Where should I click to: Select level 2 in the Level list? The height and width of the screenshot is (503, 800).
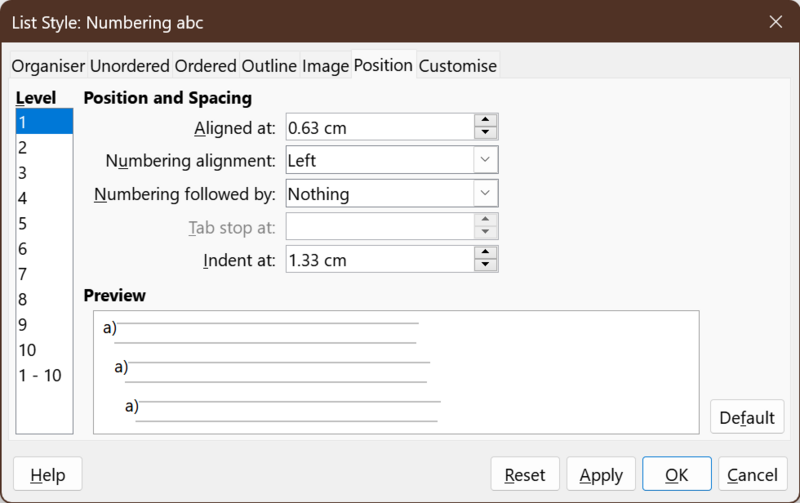point(44,147)
